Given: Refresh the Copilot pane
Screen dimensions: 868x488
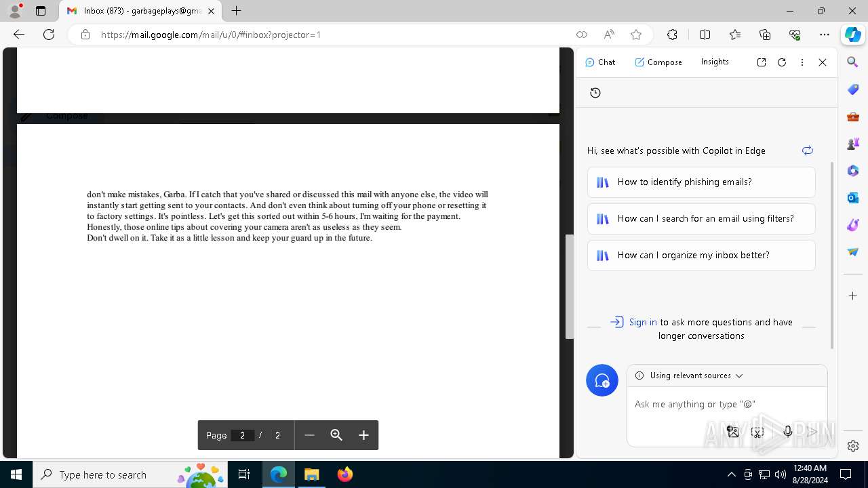Looking at the screenshot, I should tap(782, 62).
